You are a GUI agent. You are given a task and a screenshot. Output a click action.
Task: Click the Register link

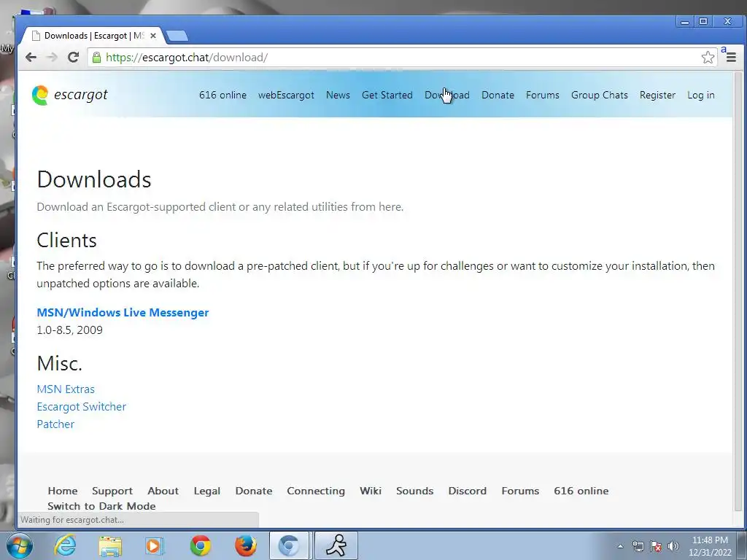(x=658, y=95)
